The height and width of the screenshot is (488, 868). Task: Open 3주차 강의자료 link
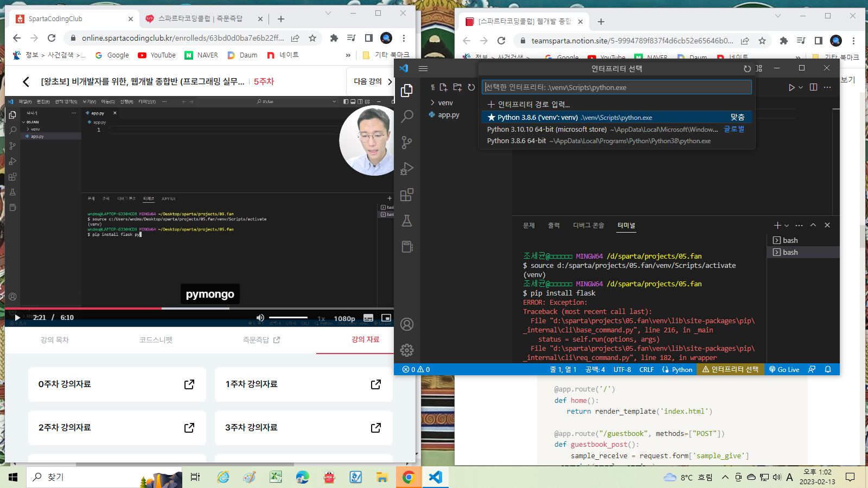coord(304,427)
